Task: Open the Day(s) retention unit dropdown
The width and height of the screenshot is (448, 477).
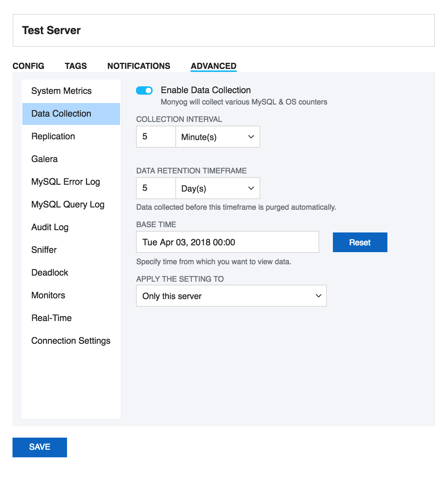Action: [218, 188]
